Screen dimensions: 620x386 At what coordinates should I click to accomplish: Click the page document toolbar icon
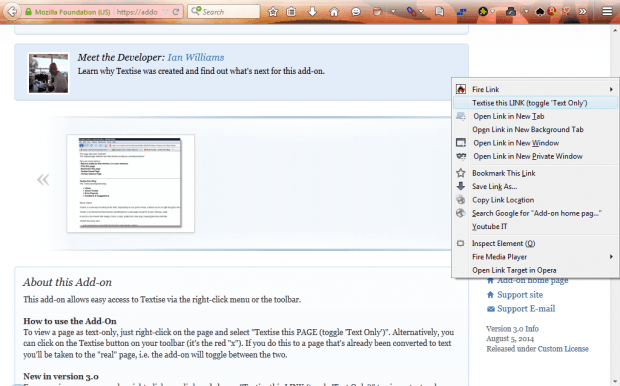[x=439, y=12]
